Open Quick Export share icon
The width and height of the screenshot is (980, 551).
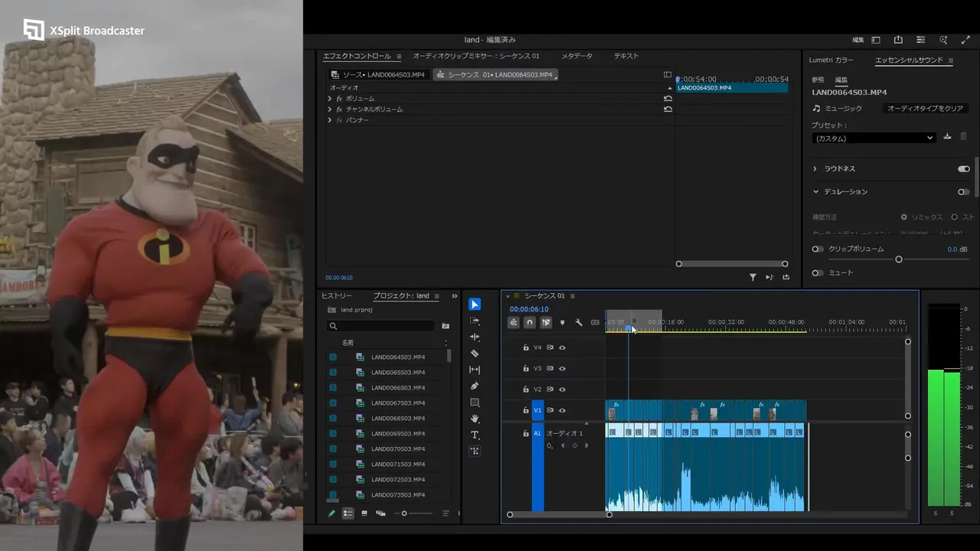click(x=898, y=40)
